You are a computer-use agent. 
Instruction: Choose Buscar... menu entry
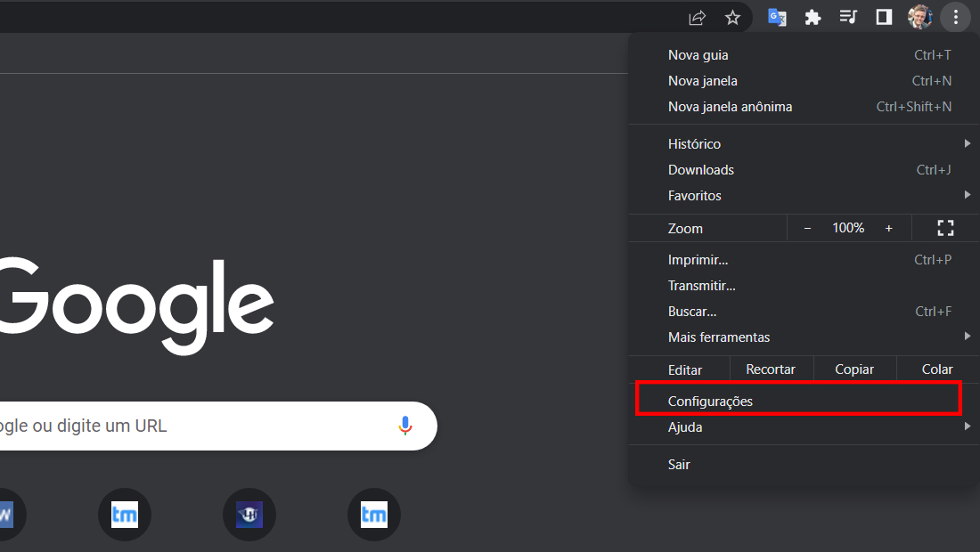(803, 311)
